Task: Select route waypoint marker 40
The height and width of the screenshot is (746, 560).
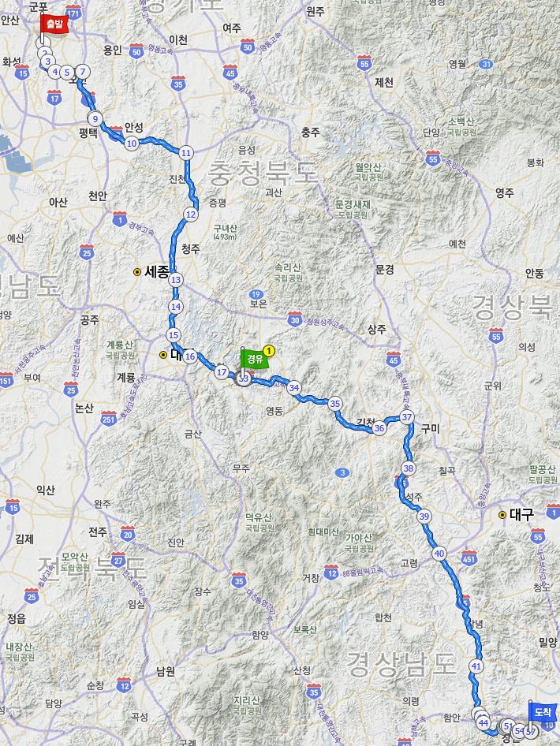Action: (439, 554)
